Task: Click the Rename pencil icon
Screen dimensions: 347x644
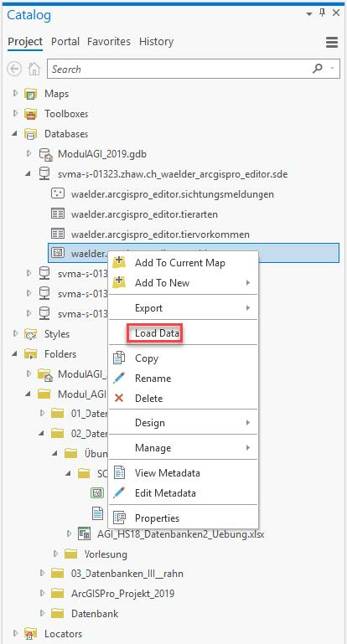Action: click(119, 378)
